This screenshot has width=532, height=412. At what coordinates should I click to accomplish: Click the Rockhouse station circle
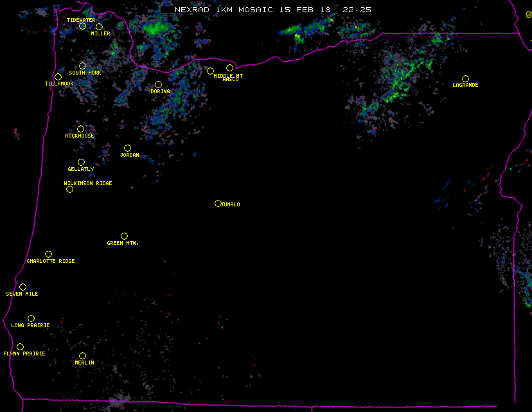tap(80, 129)
